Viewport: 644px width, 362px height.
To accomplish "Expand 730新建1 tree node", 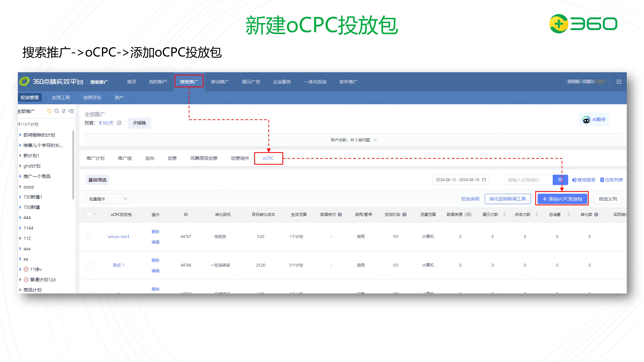I will pyautogui.click(x=20, y=197).
